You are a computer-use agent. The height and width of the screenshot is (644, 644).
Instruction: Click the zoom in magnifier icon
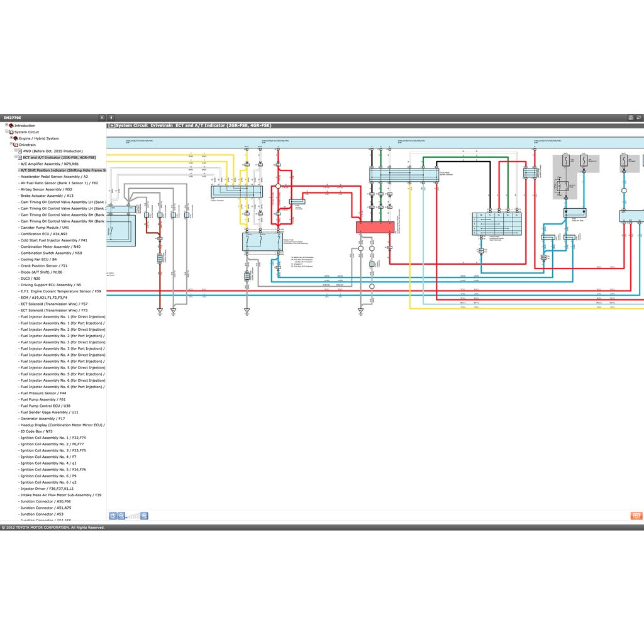click(x=144, y=516)
